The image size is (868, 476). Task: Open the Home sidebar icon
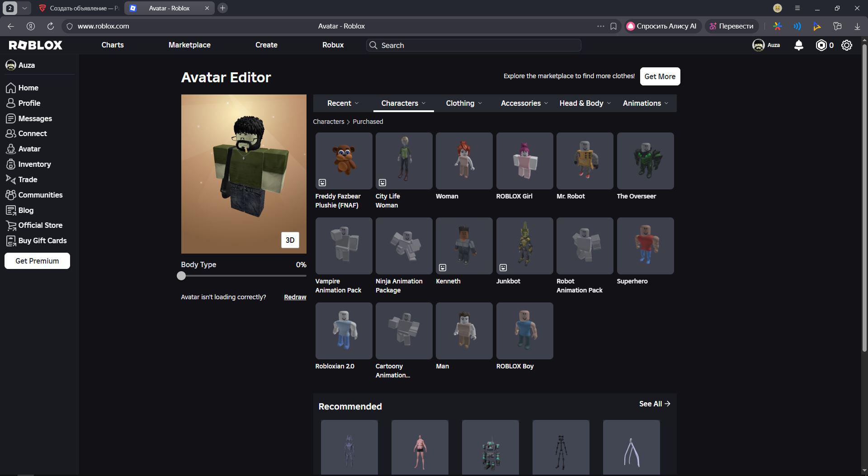[11, 88]
